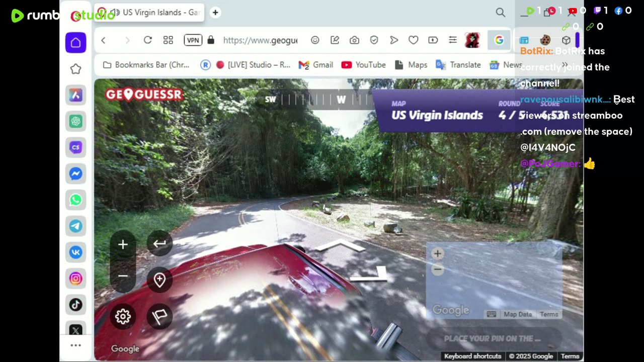Open the CS sidebar app icon

pos(75,147)
